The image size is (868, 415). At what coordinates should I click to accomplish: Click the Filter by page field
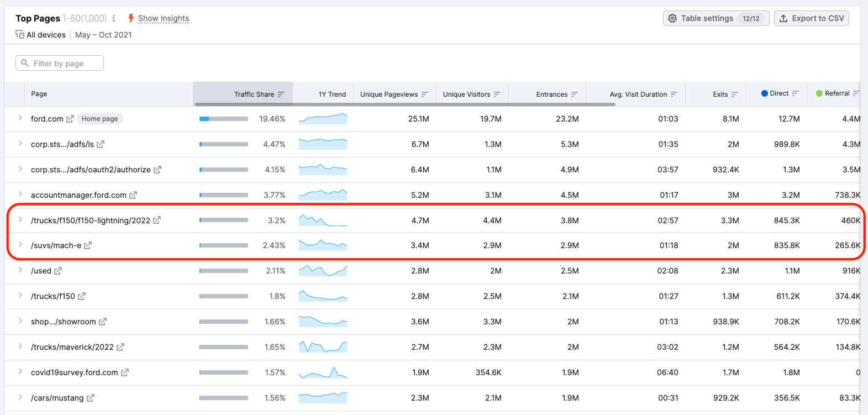click(x=60, y=63)
